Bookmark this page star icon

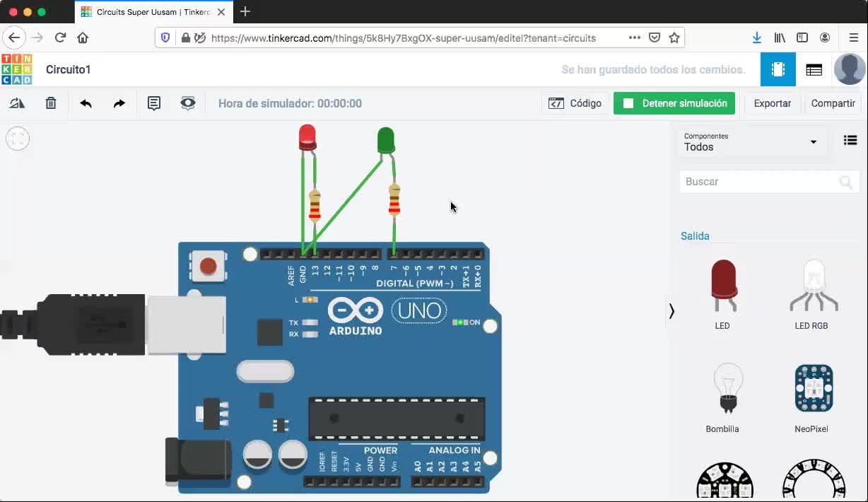674,38
